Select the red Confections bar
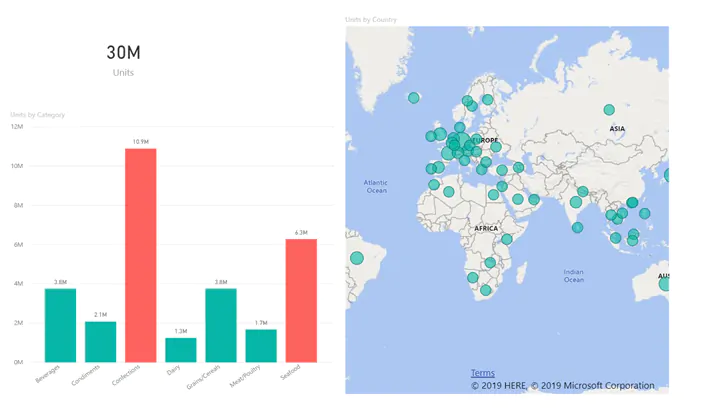The width and height of the screenshot is (720, 410). 141,255
